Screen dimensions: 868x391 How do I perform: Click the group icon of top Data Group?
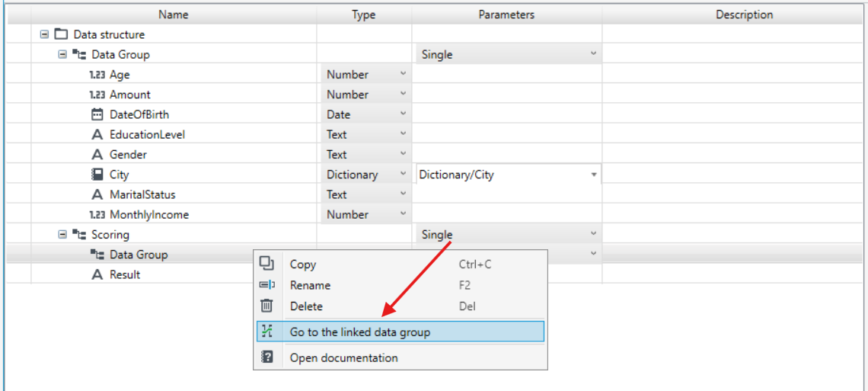click(x=78, y=54)
